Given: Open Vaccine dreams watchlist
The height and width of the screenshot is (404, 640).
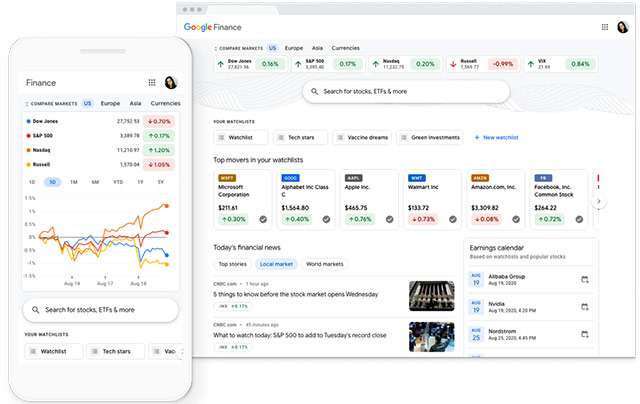Looking at the screenshot, I should pos(362,138).
